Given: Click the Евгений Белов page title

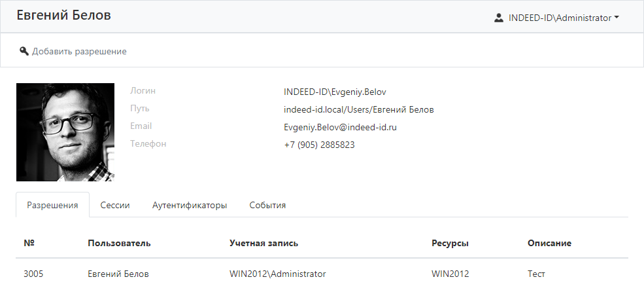Looking at the screenshot, I should (x=63, y=16).
